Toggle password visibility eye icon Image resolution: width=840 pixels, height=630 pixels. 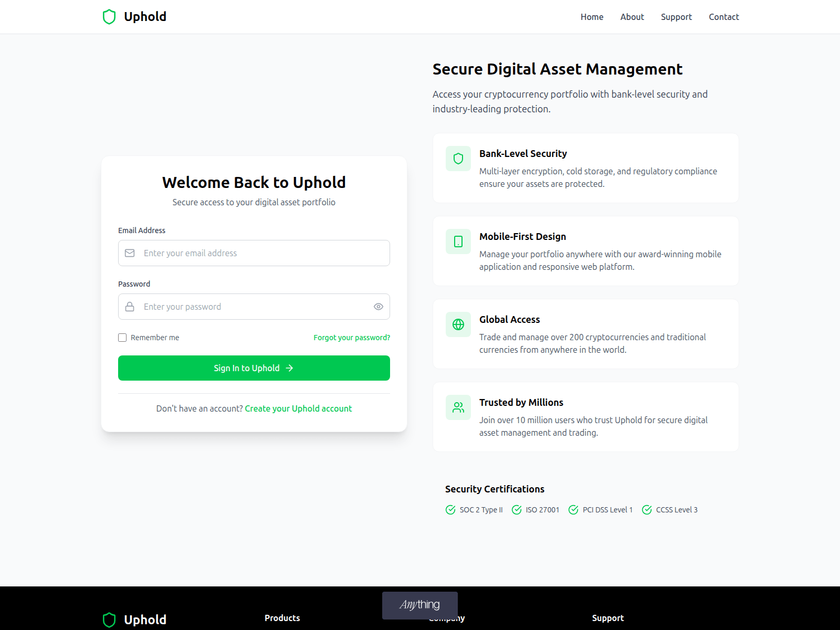[x=379, y=307]
